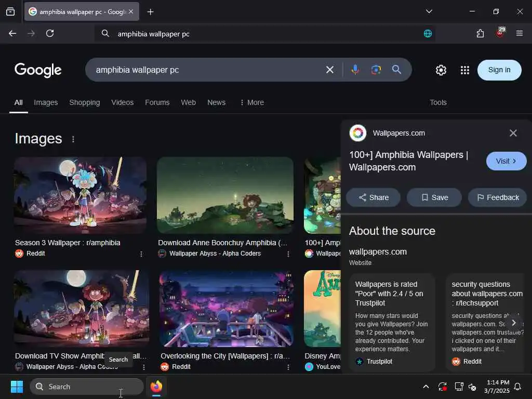Open the Google apps grid
This screenshot has width=532, height=399.
[465, 70]
